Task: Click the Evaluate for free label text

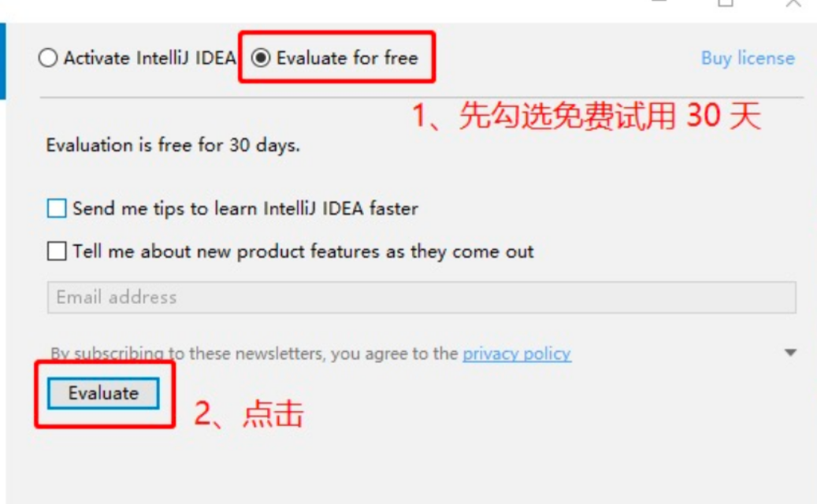Action: click(347, 57)
